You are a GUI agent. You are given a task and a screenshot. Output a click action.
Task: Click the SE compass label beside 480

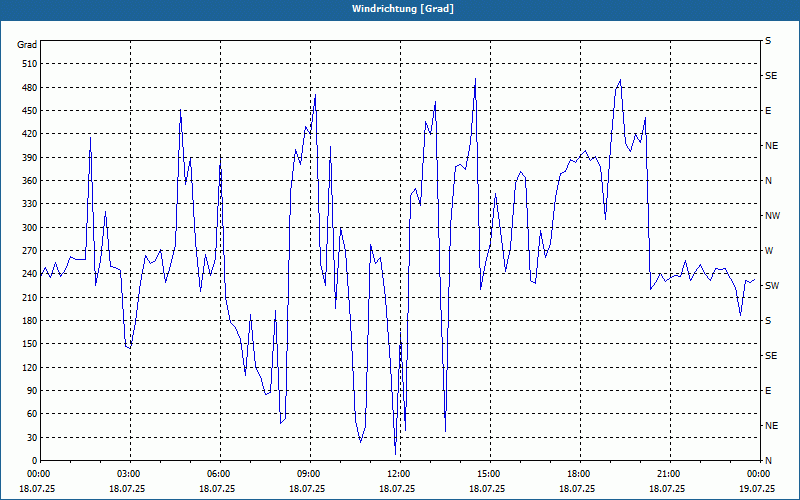coord(771,76)
